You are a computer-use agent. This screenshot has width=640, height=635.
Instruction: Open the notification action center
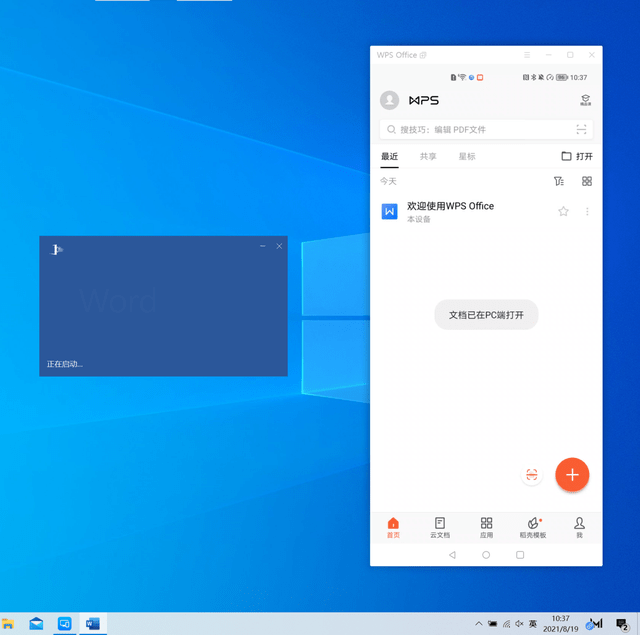[x=622, y=624]
